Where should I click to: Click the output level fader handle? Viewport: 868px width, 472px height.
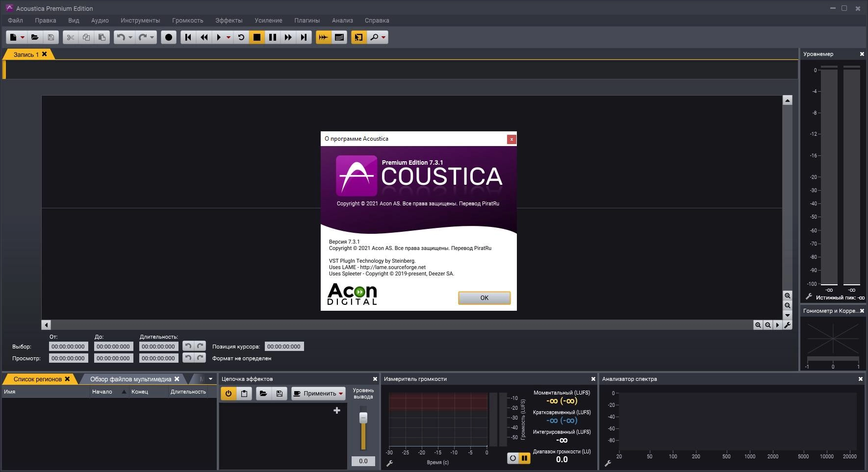(363, 418)
